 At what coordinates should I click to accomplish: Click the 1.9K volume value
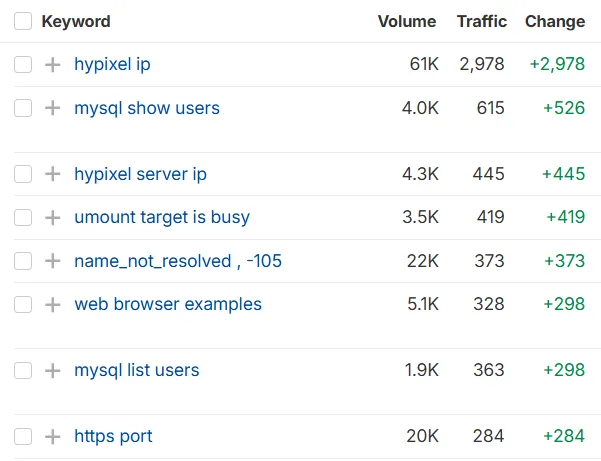(x=422, y=370)
